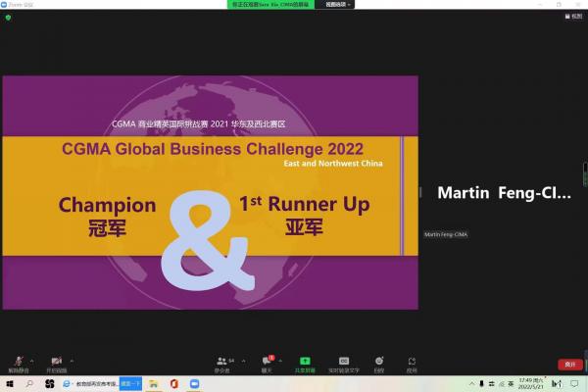Open Microsoft Office from taskbar

pyautogui.click(x=173, y=384)
